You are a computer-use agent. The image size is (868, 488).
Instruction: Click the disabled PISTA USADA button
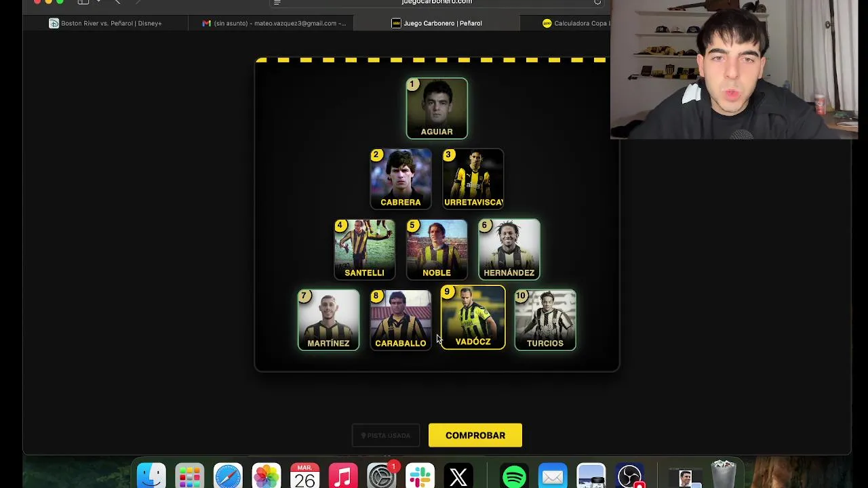[386, 435]
